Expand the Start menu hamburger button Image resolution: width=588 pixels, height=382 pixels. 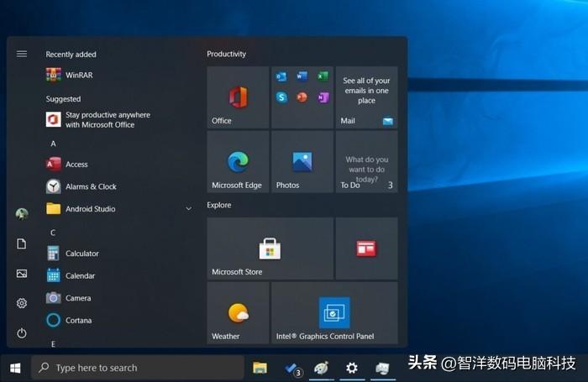tap(22, 54)
